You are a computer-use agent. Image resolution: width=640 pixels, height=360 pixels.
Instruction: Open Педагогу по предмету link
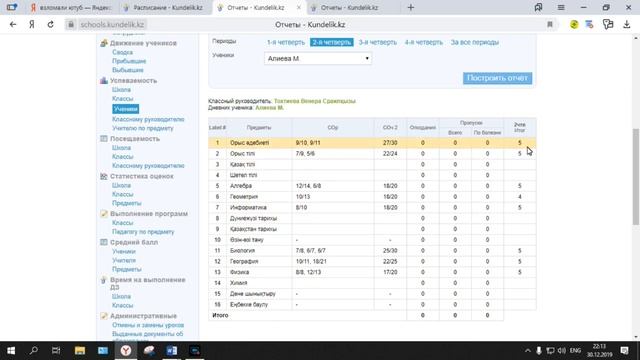click(143, 232)
